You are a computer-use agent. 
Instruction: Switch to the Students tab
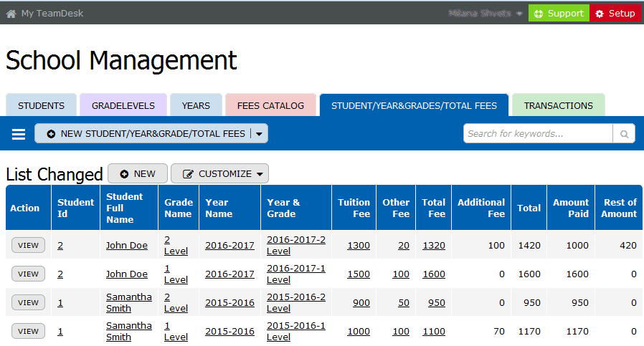click(41, 105)
